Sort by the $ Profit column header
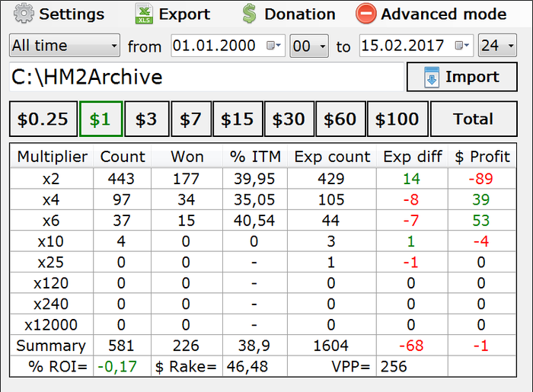Viewport: 533px width, 392px height. (482, 157)
